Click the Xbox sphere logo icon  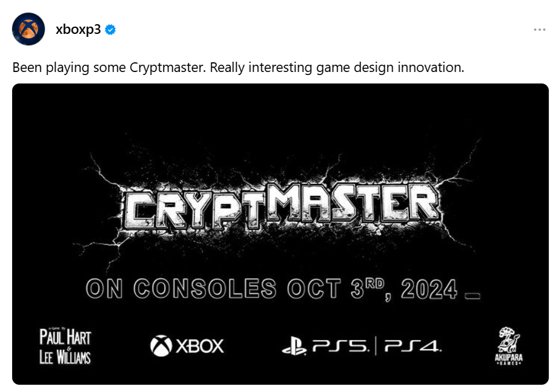(x=161, y=346)
